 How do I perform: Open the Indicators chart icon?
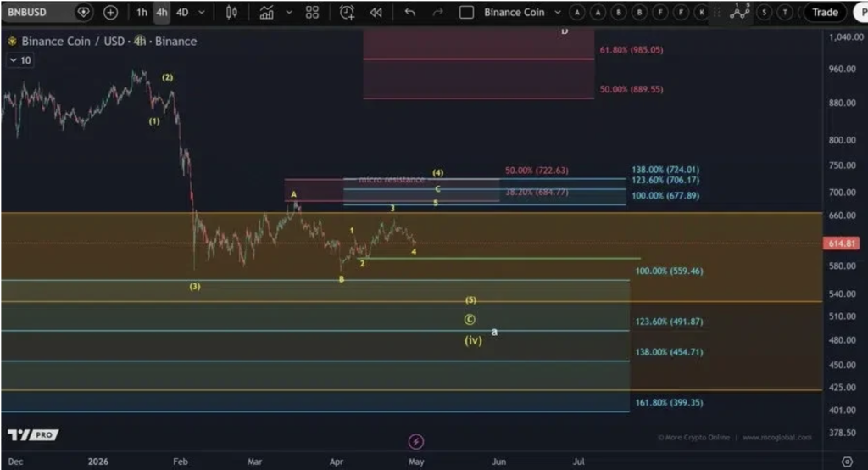click(267, 12)
